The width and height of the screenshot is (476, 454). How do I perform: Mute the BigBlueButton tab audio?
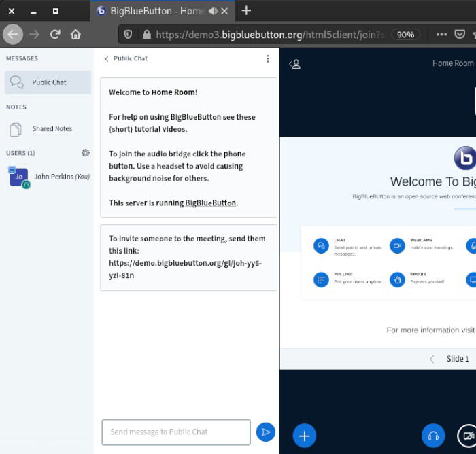[x=213, y=12]
